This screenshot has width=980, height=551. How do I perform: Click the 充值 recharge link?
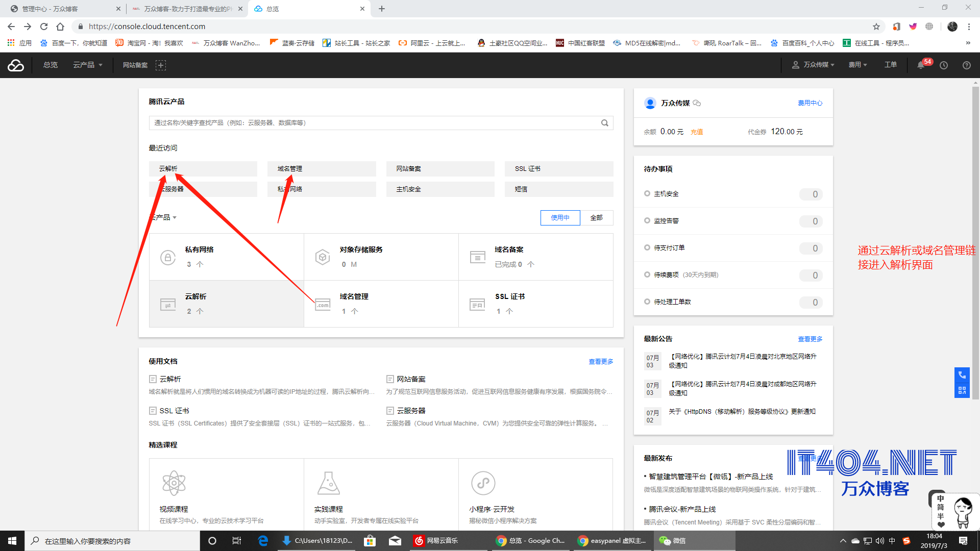pyautogui.click(x=697, y=132)
